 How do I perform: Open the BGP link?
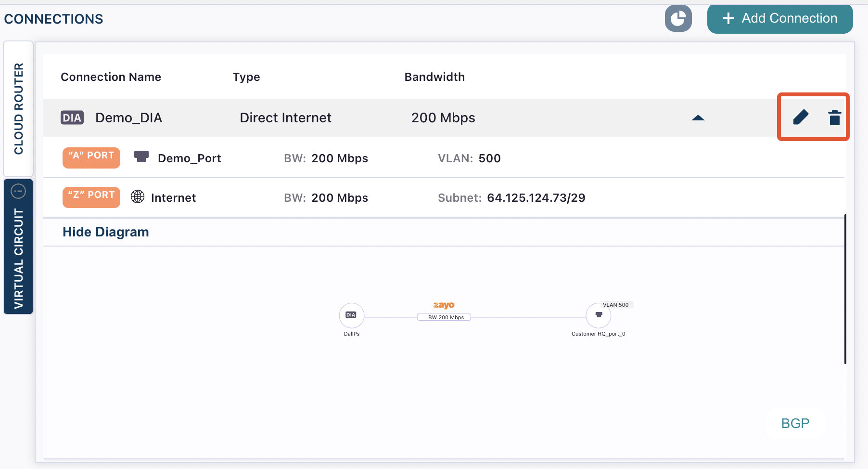point(795,423)
